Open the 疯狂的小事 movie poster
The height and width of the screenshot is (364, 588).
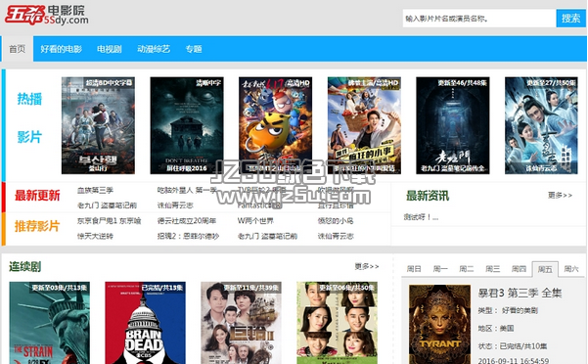[364, 125]
